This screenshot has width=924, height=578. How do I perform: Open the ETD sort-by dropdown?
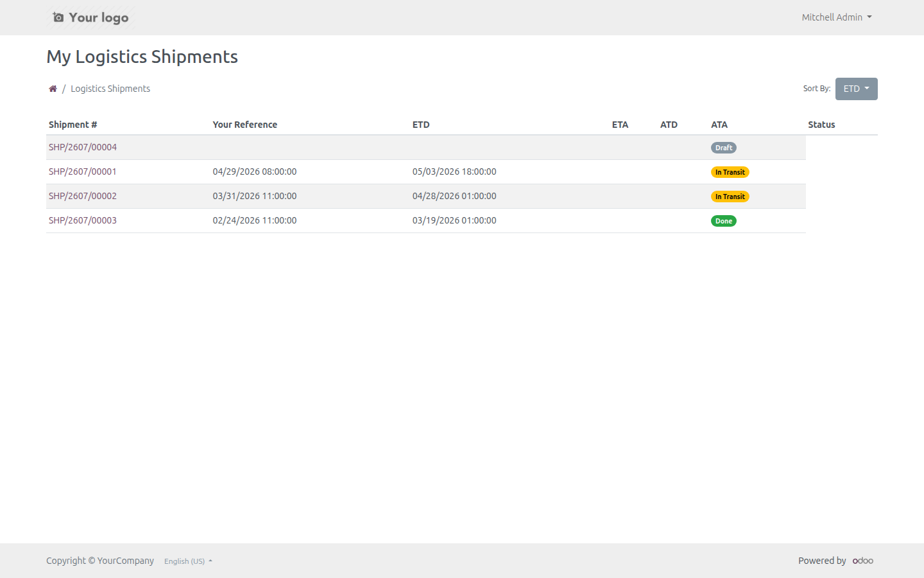856,89
